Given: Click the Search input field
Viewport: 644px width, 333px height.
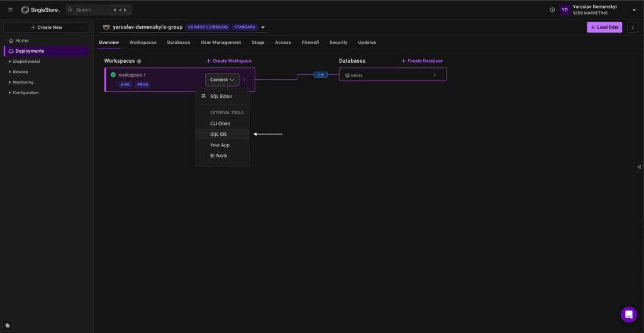Looking at the screenshot, I should (99, 10).
